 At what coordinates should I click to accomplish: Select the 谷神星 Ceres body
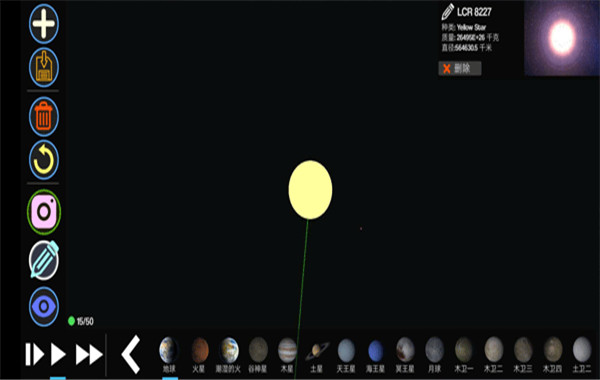pyautogui.click(x=258, y=355)
